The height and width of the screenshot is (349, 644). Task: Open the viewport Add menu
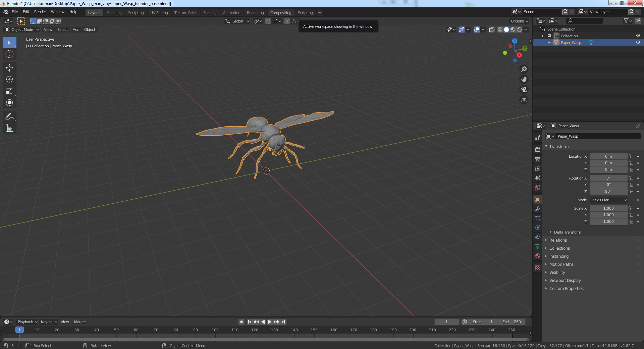[x=76, y=30]
